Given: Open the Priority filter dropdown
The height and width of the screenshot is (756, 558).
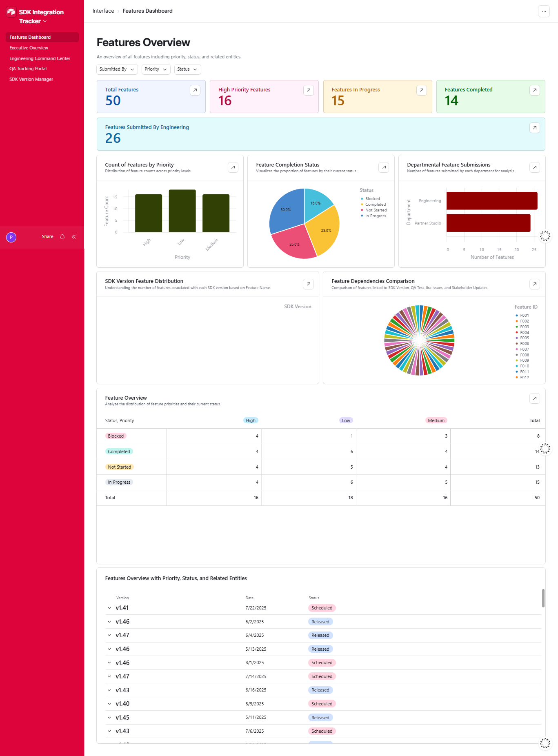Looking at the screenshot, I should 156,69.
